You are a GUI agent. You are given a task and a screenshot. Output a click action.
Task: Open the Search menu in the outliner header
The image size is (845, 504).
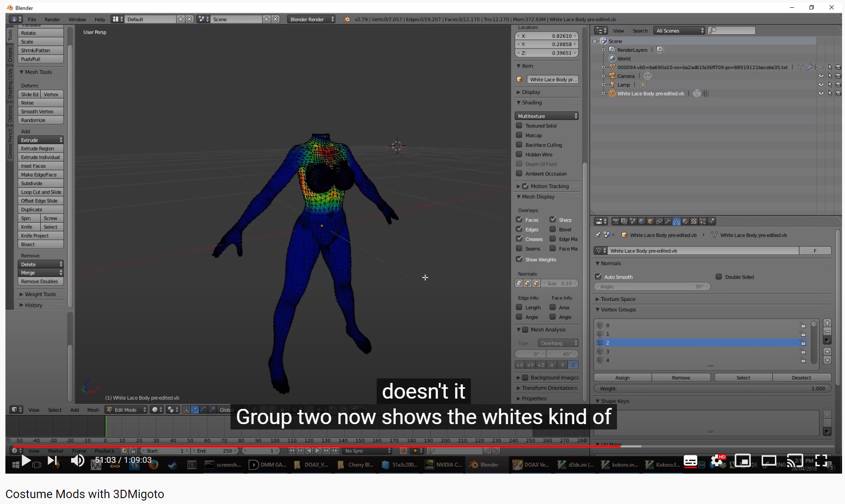640,31
